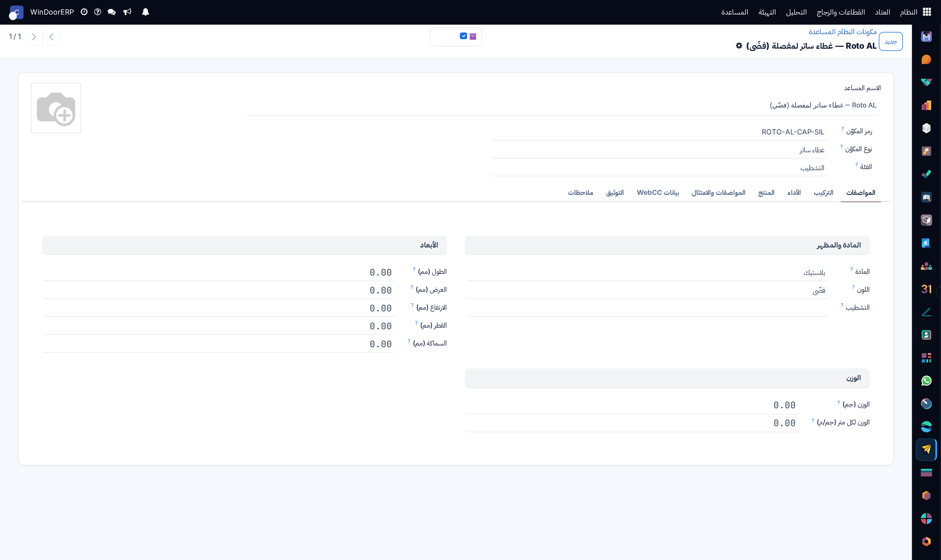Viewport: 941px width, 560px height.
Task: Open the التهيئة top menu
Action: coord(767,12)
